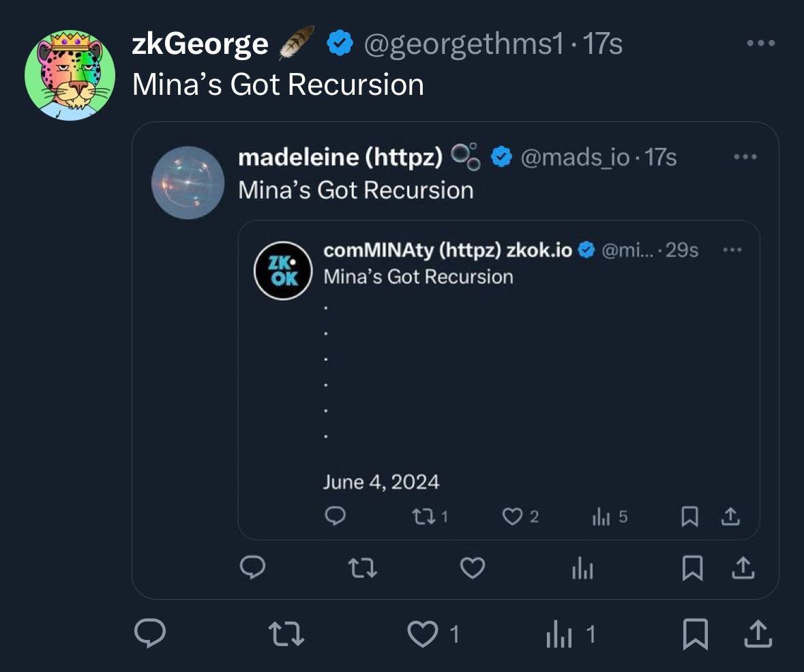View analytics for zkGeorge's tweet
This screenshot has height=672, width=804.
[559, 635]
